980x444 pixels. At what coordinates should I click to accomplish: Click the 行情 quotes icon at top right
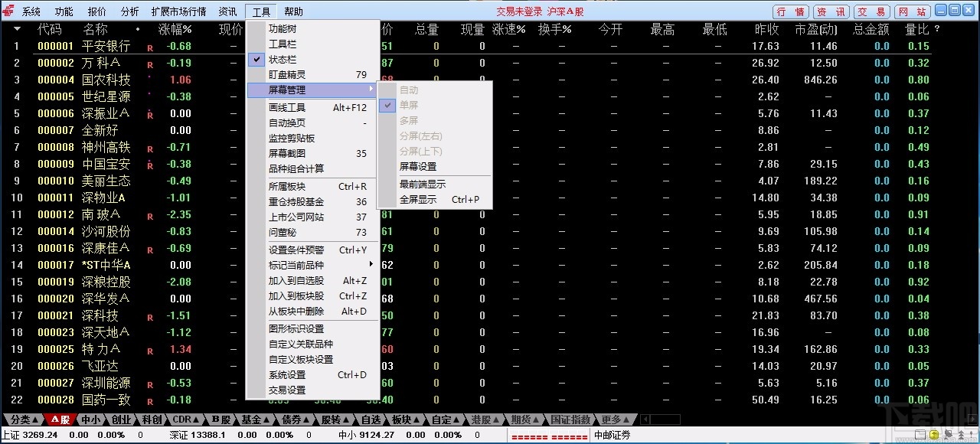pos(789,11)
